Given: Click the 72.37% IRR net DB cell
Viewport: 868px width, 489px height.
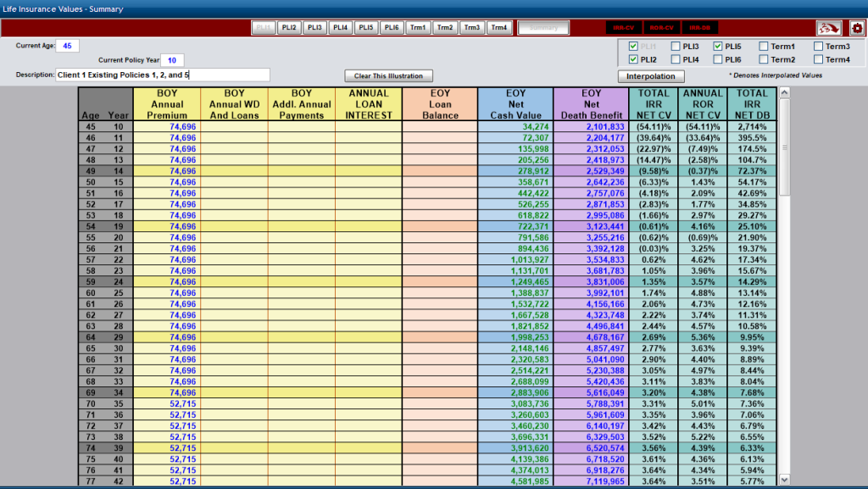Looking at the screenshot, I should [752, 171].
